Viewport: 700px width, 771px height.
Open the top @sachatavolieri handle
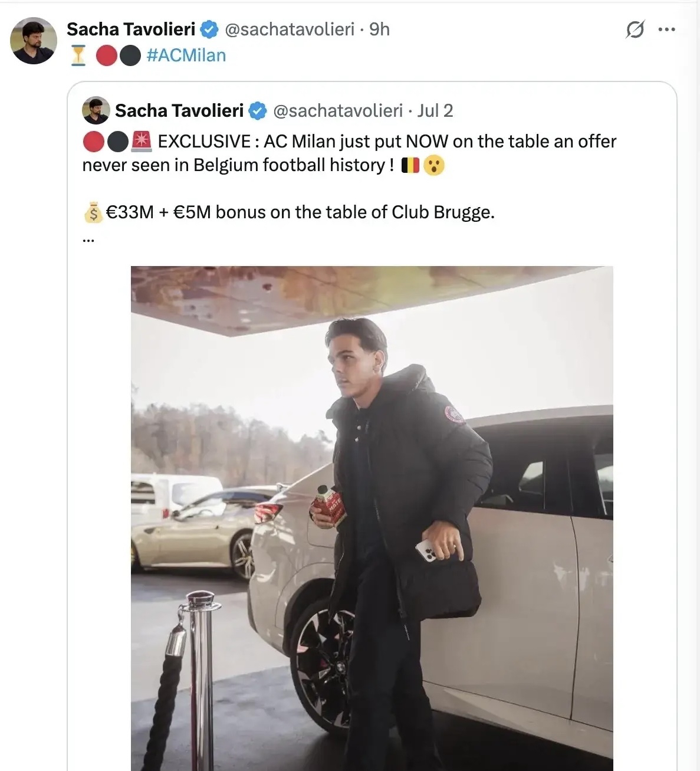tap(290, 29)
